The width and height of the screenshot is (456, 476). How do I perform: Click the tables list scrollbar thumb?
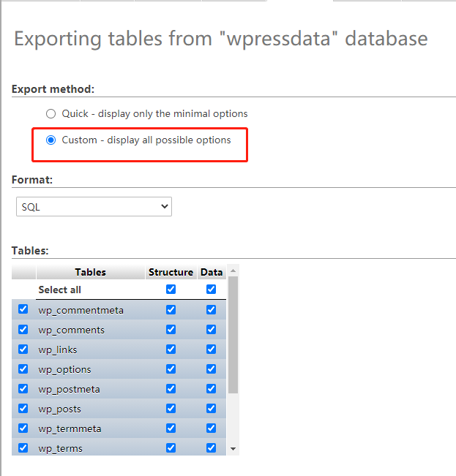tap(233, 333)
